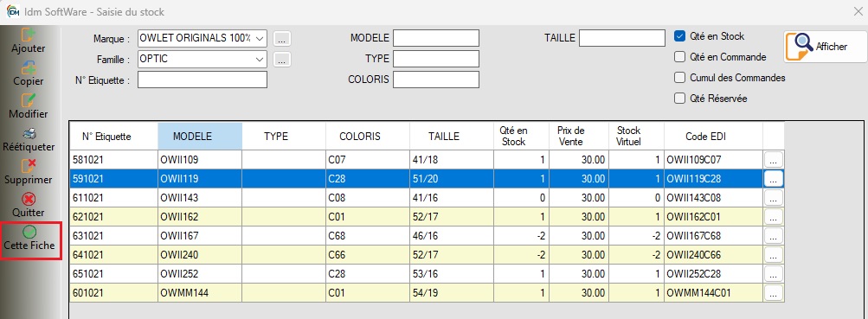The width and height of the screenshot is (868, 319).
Task: Check the Qté Réservée option
Action: (680, 99)
